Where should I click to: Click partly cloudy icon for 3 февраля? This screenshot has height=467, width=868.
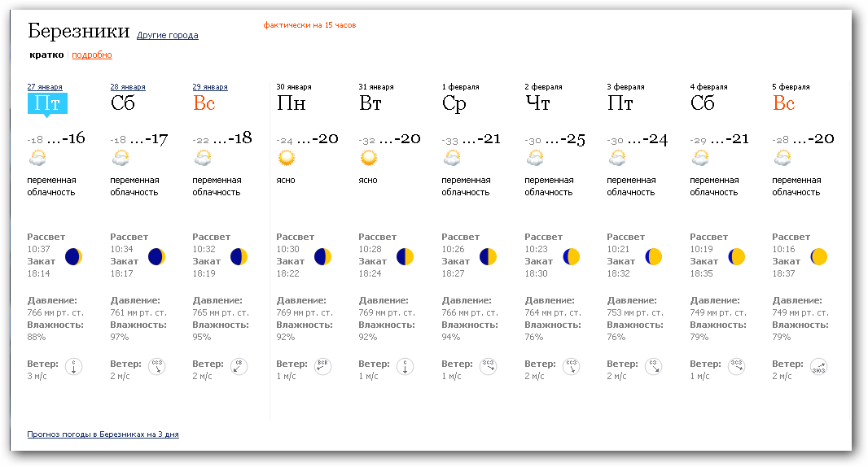[x=617, y=158]
